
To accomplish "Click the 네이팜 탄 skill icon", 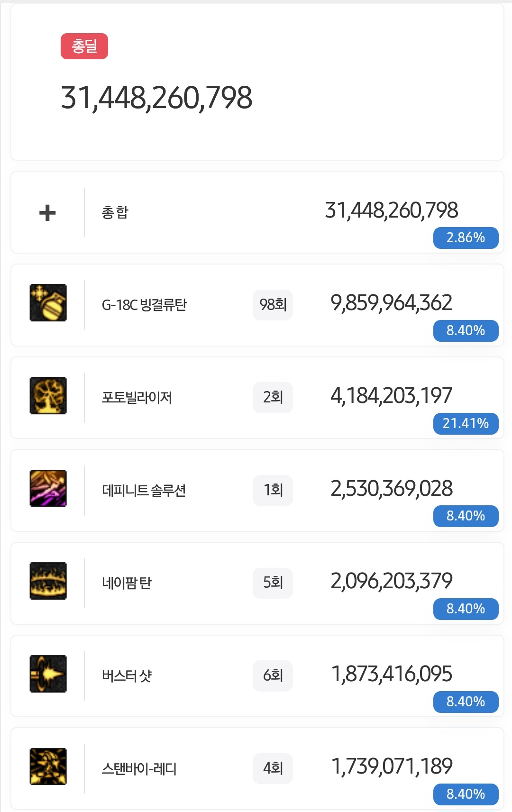I will tap(48, 581).
